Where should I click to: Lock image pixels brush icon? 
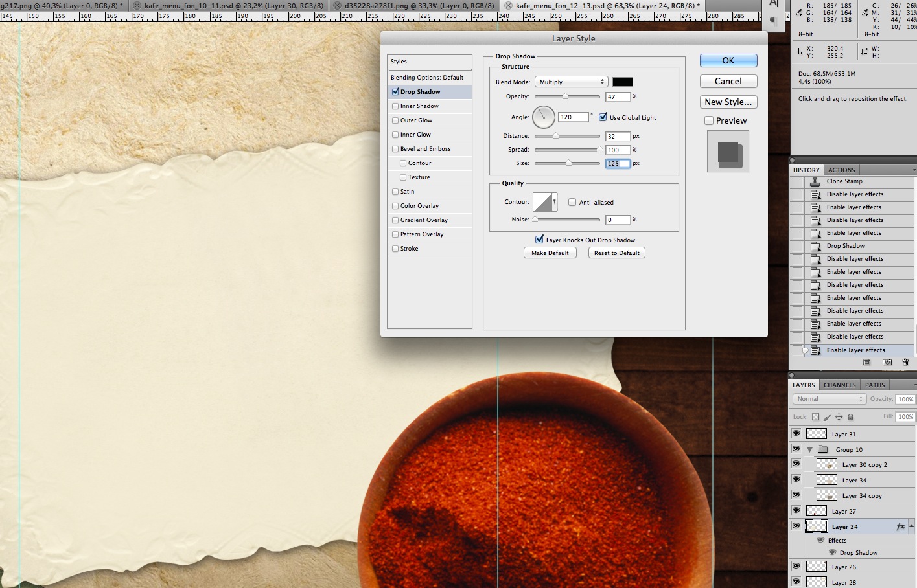point(828,417)
